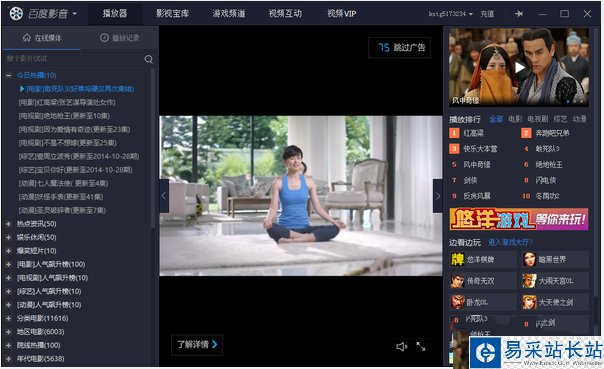604x369 pixels.
Task: Expand [电视剧]人气飙升榜(10) group
Action: [x=8, y=278]
